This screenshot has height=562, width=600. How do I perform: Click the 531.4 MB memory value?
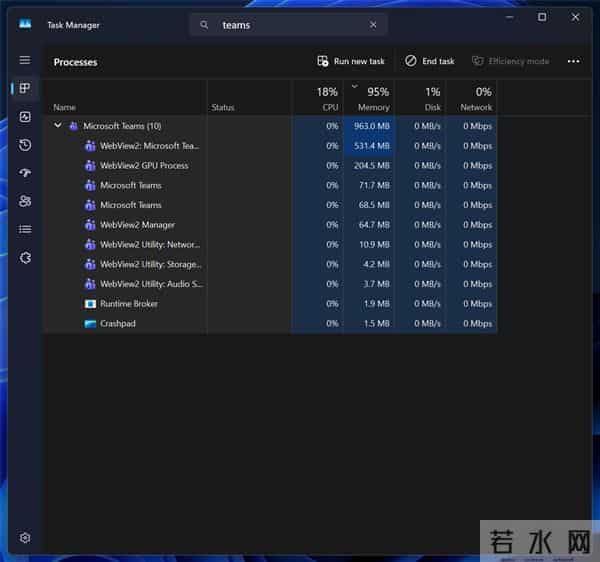click(x=372, y=146)
